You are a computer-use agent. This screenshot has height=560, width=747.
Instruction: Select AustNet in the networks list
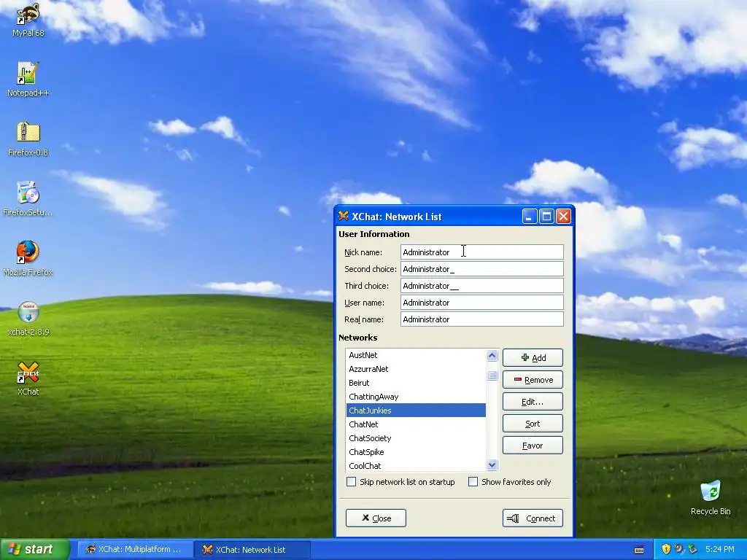[416, 355]
